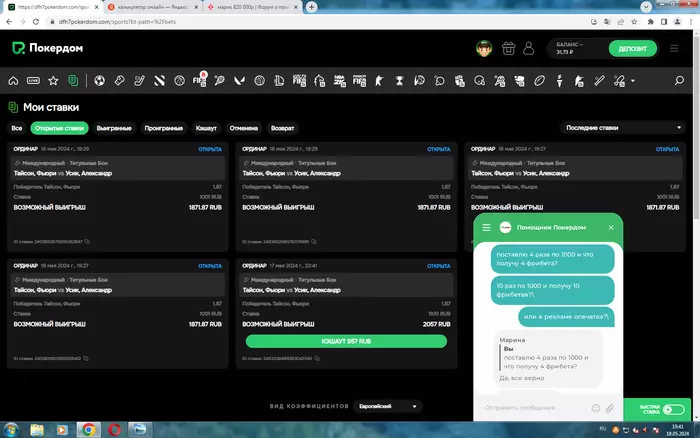
Task: Select the tennis racket icon
Action: pyautogui.click(x=219, y=81)
